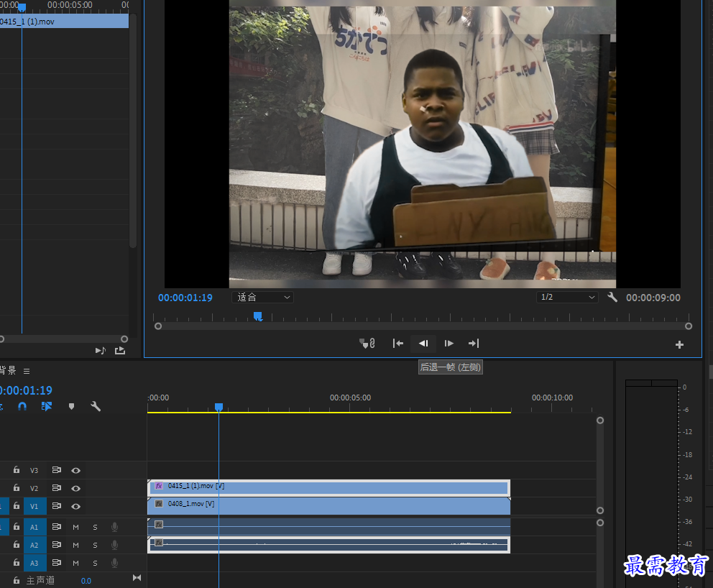Toggle lock on track A1
This screenshot has width=713, height=588.
(x=17, y=527)
